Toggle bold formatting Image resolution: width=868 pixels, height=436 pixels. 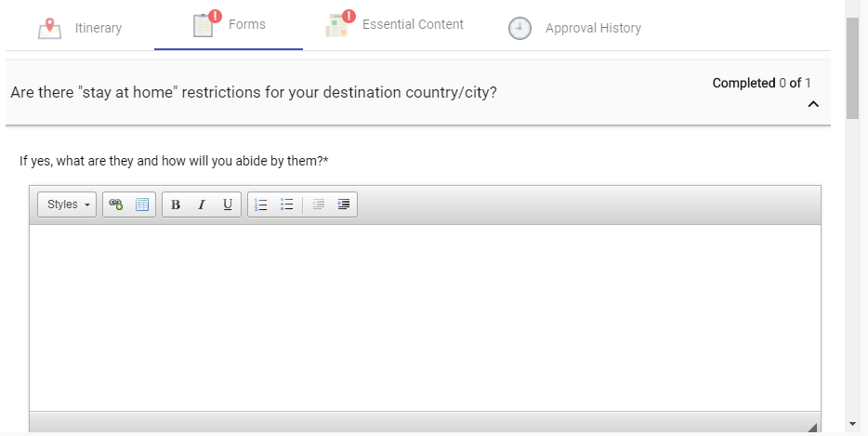pyautogui.click(x=176, y=205)
